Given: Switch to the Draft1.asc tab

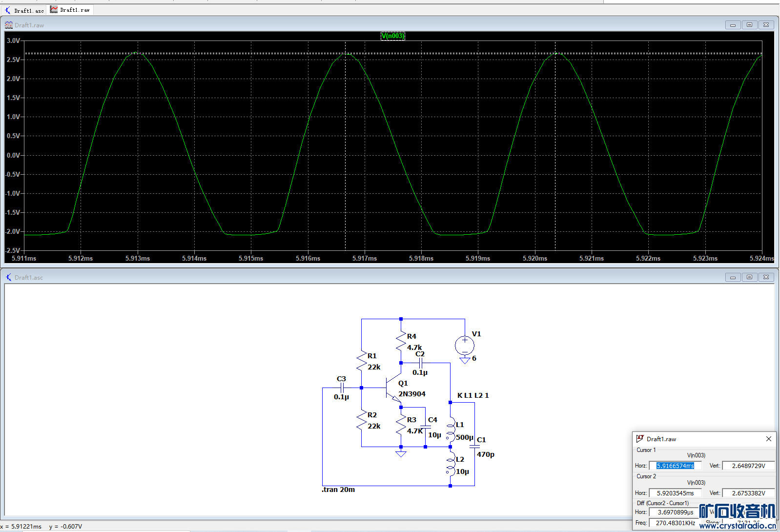Looking at the screenshot, I should click(x=24, y=10).
